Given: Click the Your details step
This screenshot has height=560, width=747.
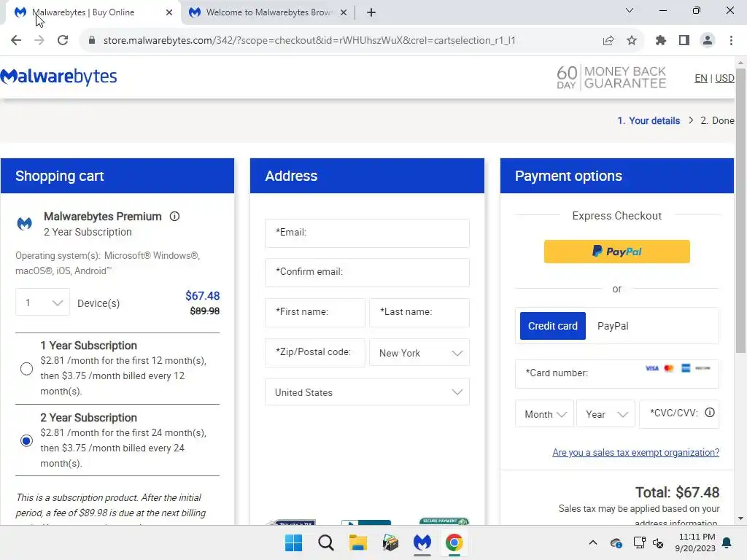Looking at the screenshot, I should pyautogui.click(x=649, y=120).
